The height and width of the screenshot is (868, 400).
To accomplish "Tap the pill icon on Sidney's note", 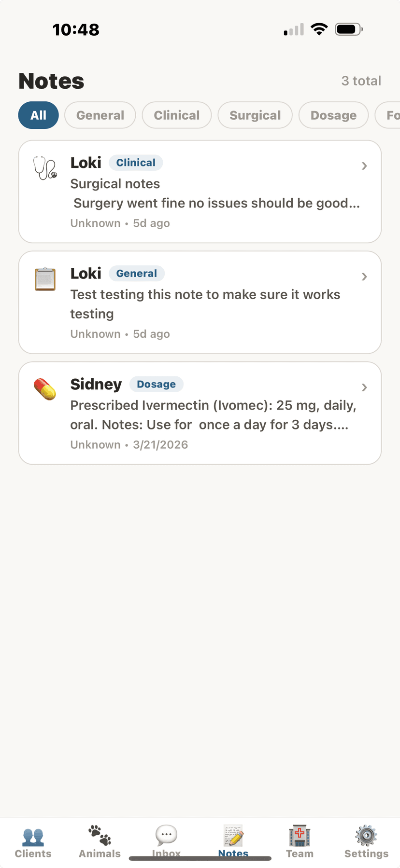I will click(x=45, y=389).
